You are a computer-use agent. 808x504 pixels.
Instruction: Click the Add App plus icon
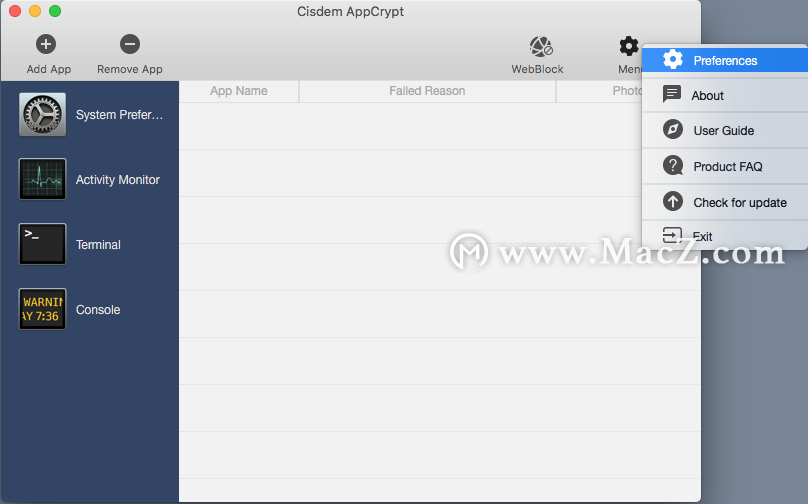[x=46, y=44]
